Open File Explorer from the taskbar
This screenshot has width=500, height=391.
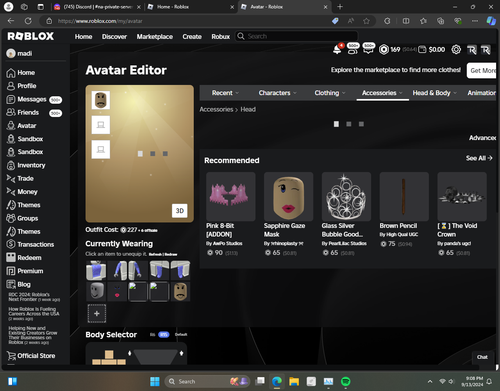pos(294,381)
